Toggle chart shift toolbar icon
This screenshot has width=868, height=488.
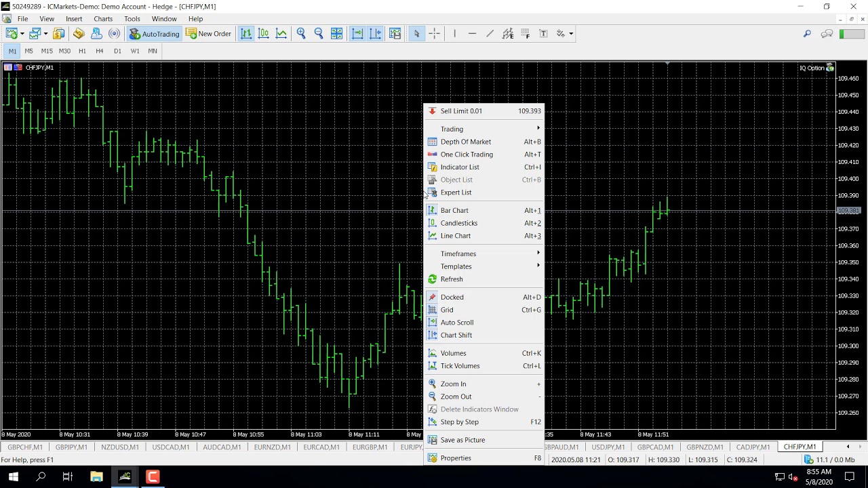375,33
